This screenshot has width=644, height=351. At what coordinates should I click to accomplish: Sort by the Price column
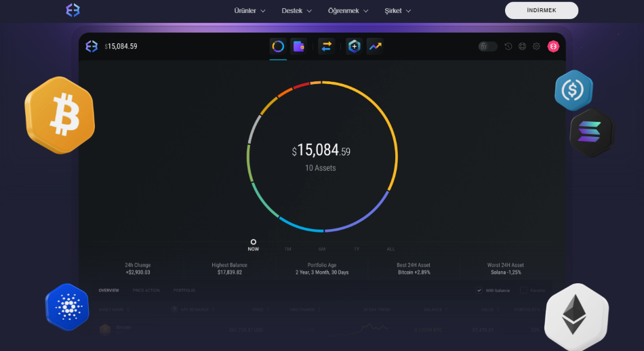point(260,310)
